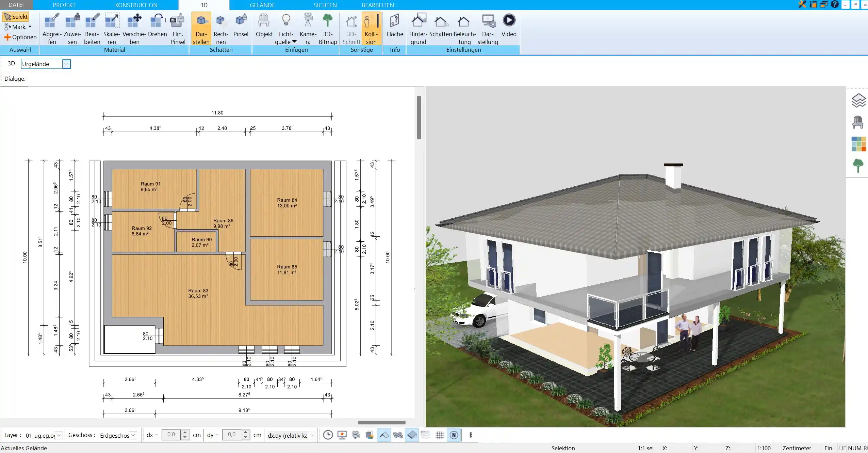This screenshot has width=868, height=453.
Task: Switch to the SICHTEN tab
Action: tap(325, 5)
